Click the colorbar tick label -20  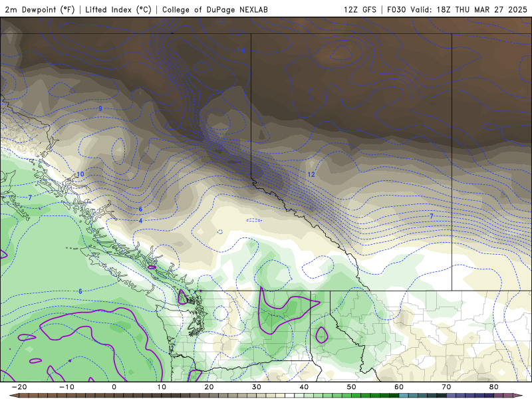coord(19,387)
